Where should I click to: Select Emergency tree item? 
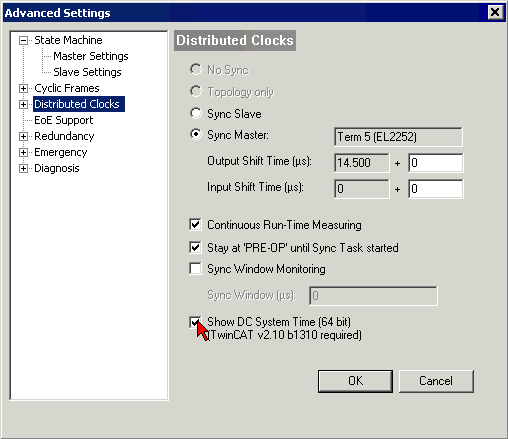[x=61, y=152]
